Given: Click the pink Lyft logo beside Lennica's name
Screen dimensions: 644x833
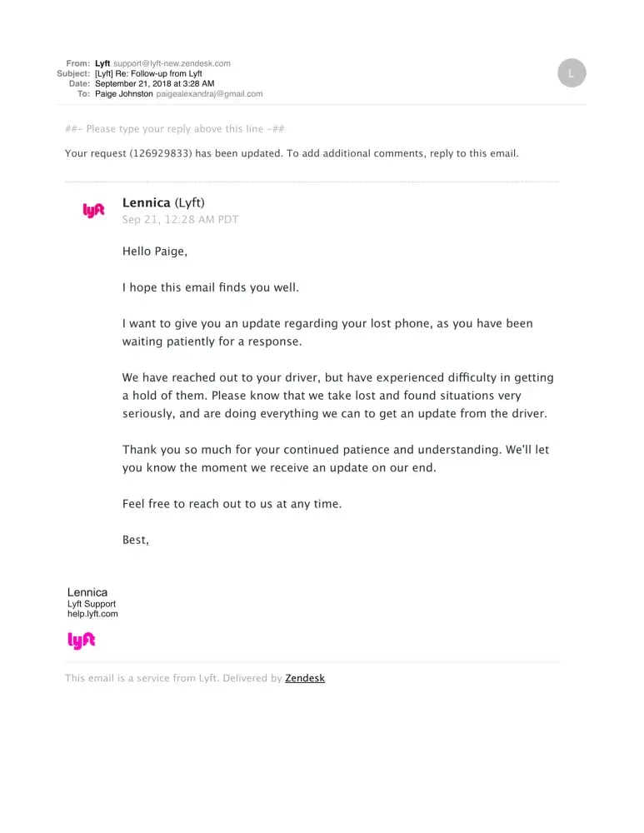Looking at the screenshot, I should pos(93,211).
